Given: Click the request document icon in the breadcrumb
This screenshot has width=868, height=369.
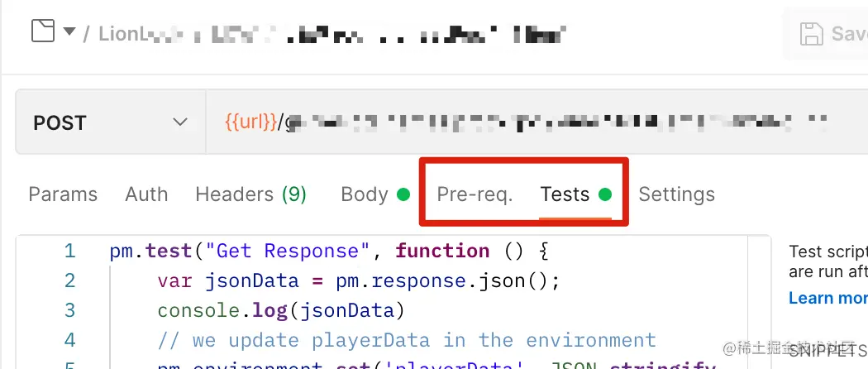Looking at the screenshot, I should [42, 31].
